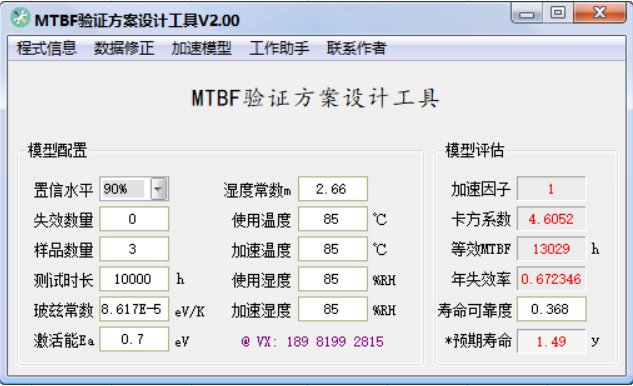Click the 模型配置 group label

[57, 150]
